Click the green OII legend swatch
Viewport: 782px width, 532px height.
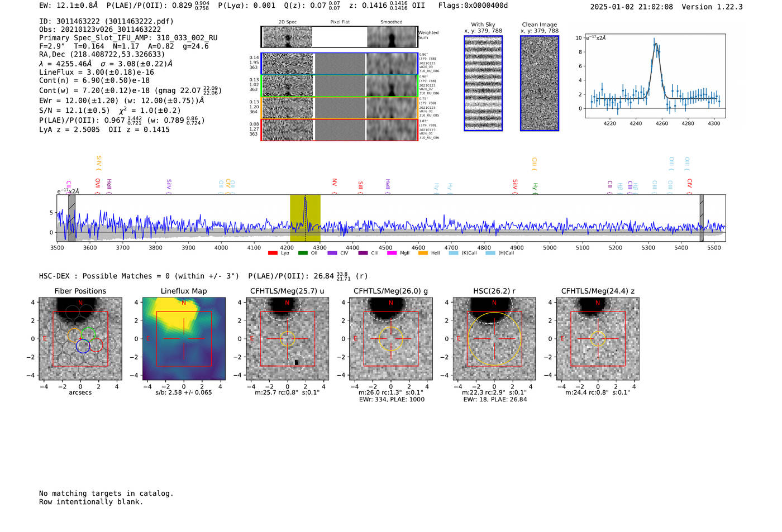click(x=303, y=253)
